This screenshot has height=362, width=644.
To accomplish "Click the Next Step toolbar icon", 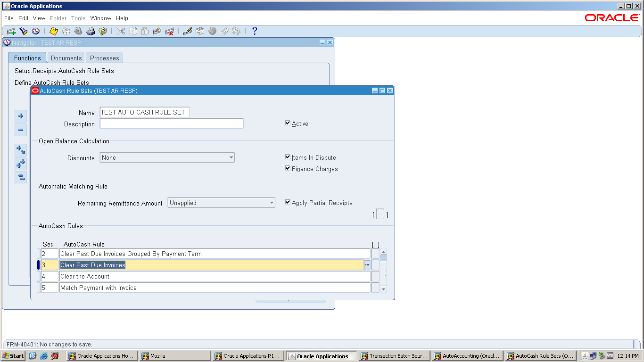I will [x=66, y=31].
